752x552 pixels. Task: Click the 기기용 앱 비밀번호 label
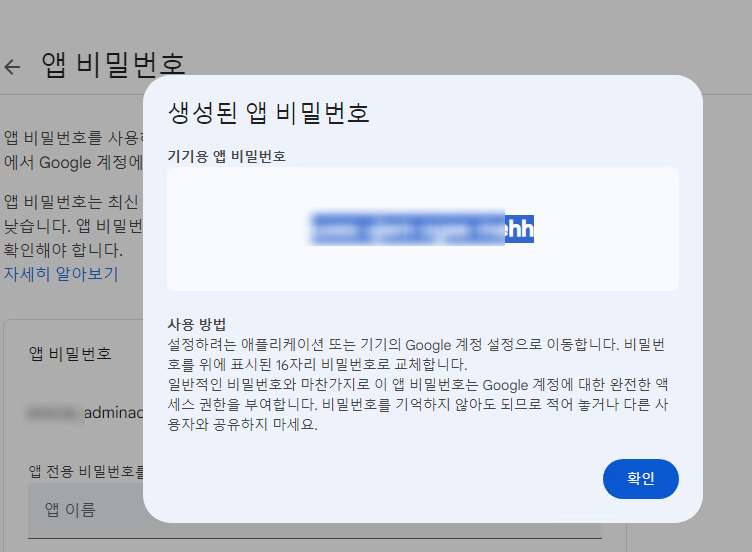click(x=226, y=156)
